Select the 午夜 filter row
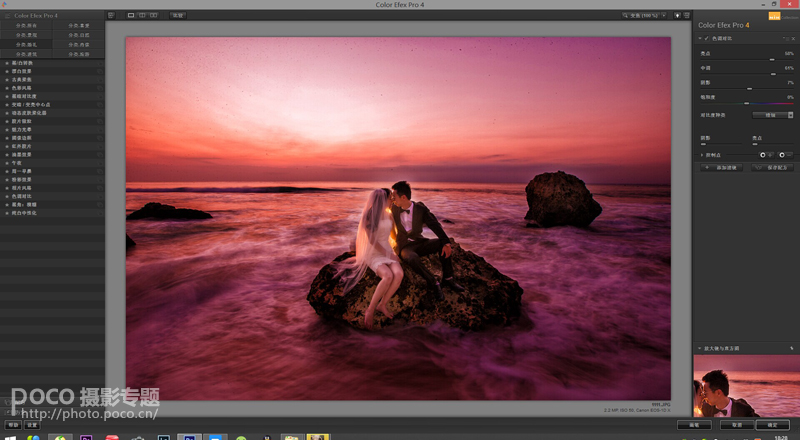This screenshot has height=440, width=800. 53,163
